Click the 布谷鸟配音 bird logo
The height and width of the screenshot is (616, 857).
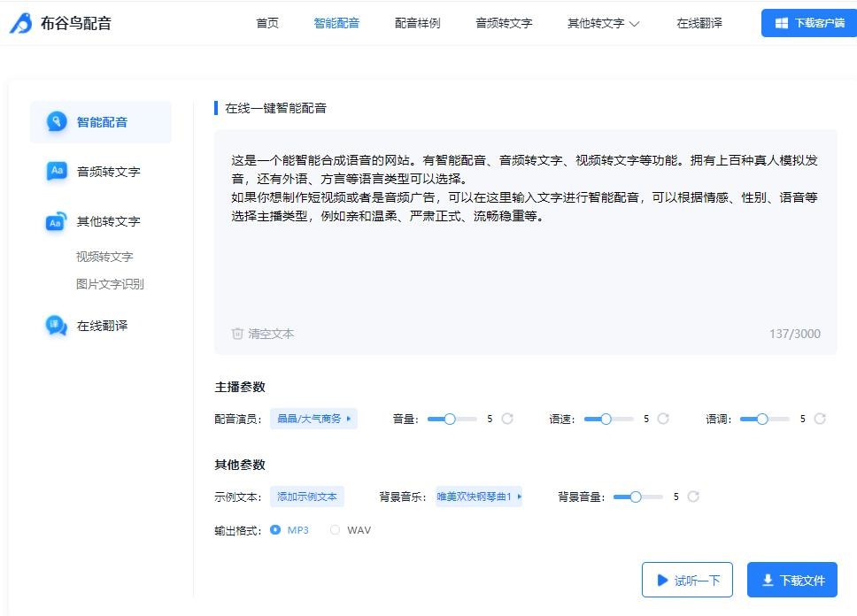[21, 23]
